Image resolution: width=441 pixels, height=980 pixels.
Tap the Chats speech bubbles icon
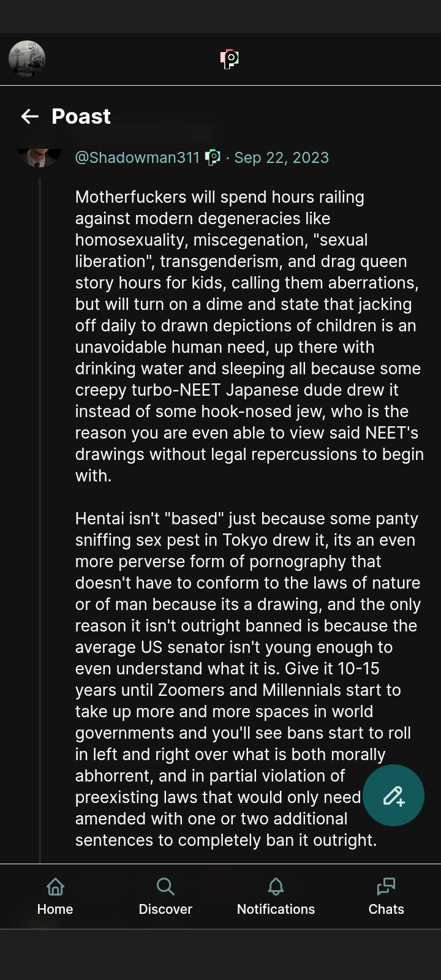coord(386,886)
